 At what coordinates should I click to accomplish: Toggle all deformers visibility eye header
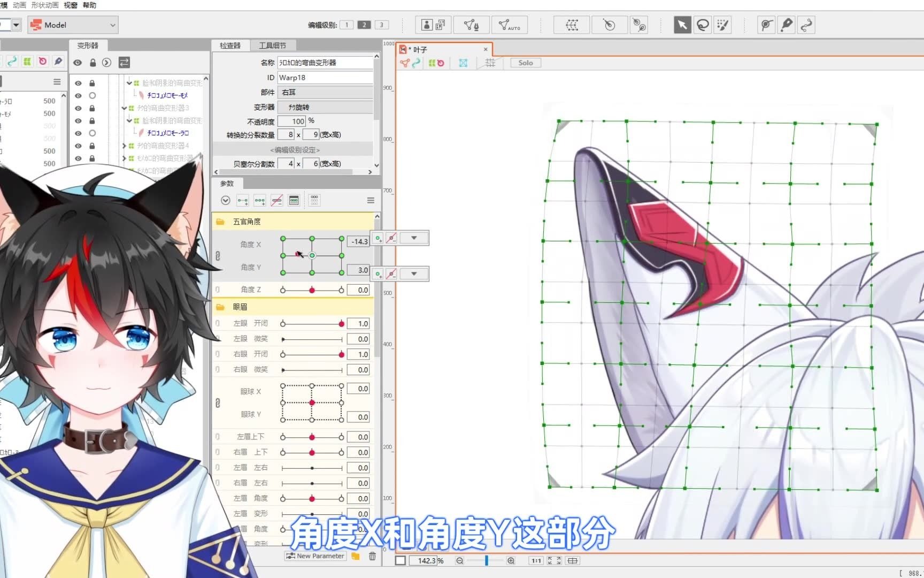(78, 63)
